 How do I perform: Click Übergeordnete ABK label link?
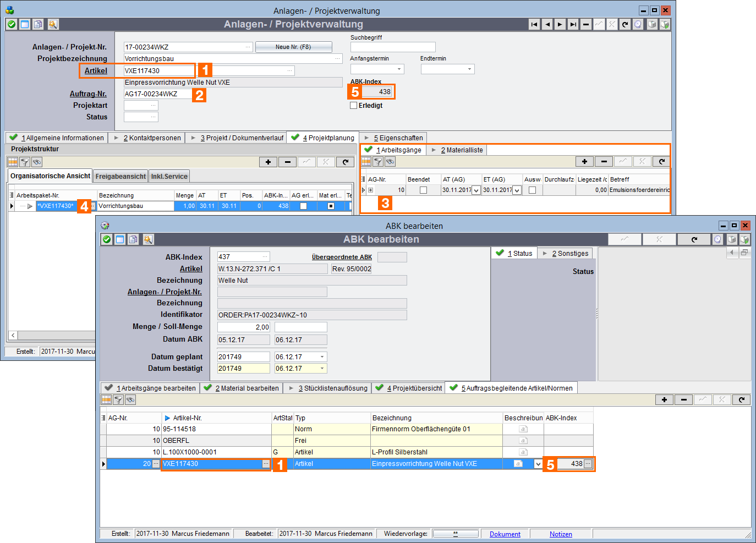click(x=342, y=257)
